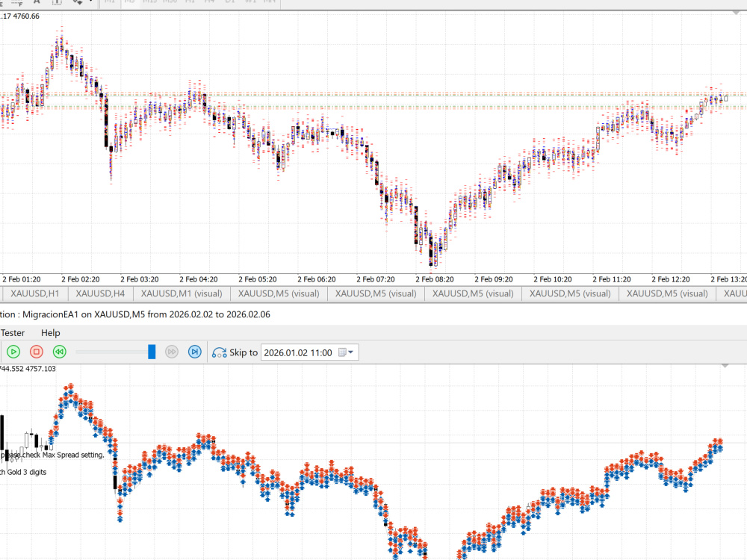Click the Skip to date field 2026.01.02 11:00
Viewport: 747px width, 560px height.
298,353
